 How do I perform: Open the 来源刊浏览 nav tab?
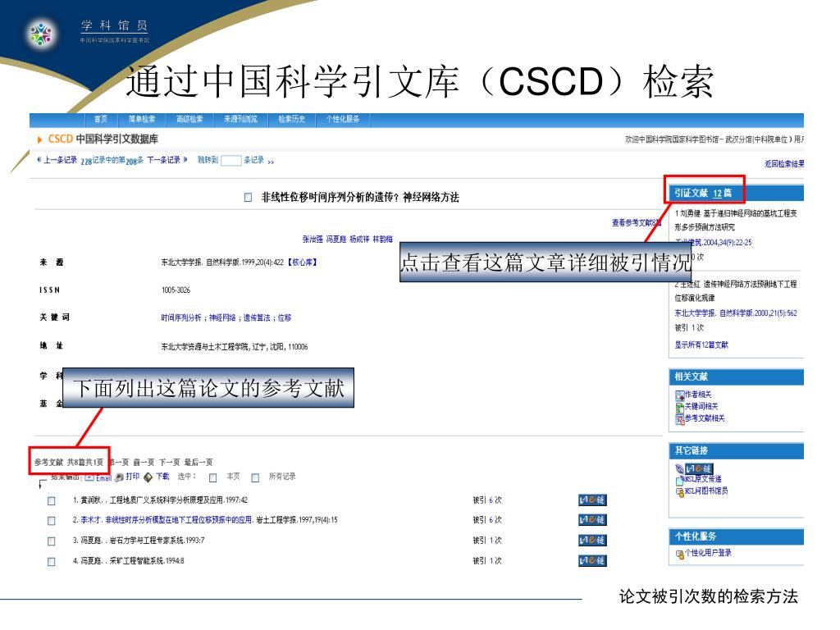240,119
